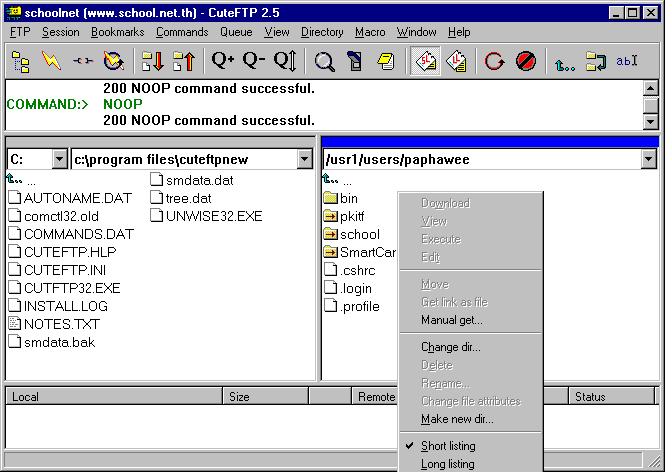Click the Size column header

266,397
